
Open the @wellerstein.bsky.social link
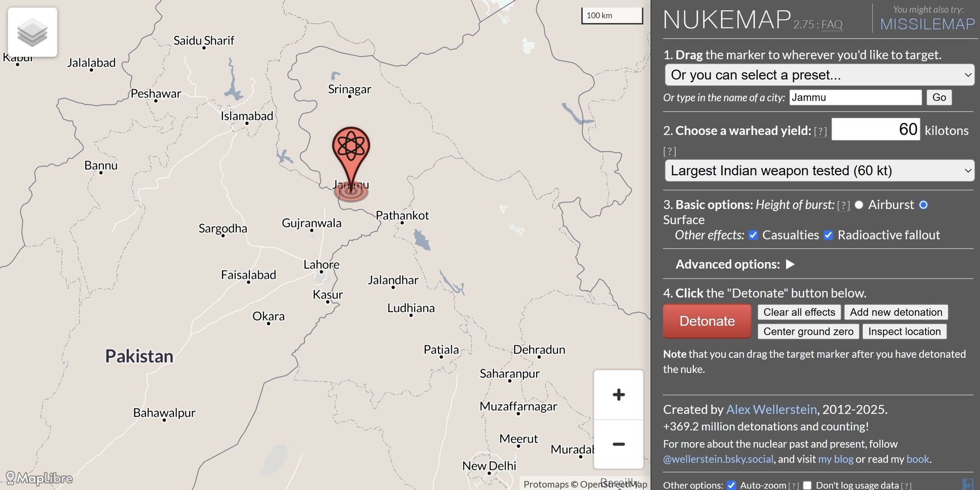(718, 459)
